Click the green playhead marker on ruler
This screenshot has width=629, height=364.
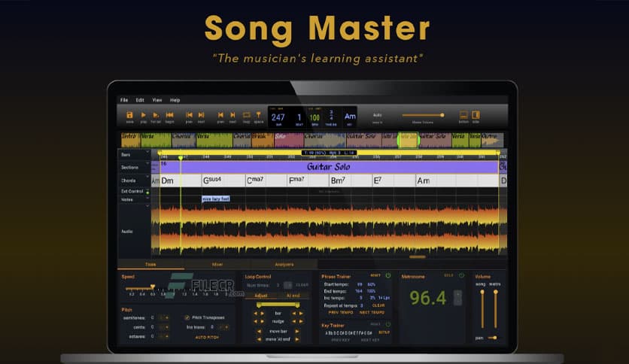pos(181,157)
